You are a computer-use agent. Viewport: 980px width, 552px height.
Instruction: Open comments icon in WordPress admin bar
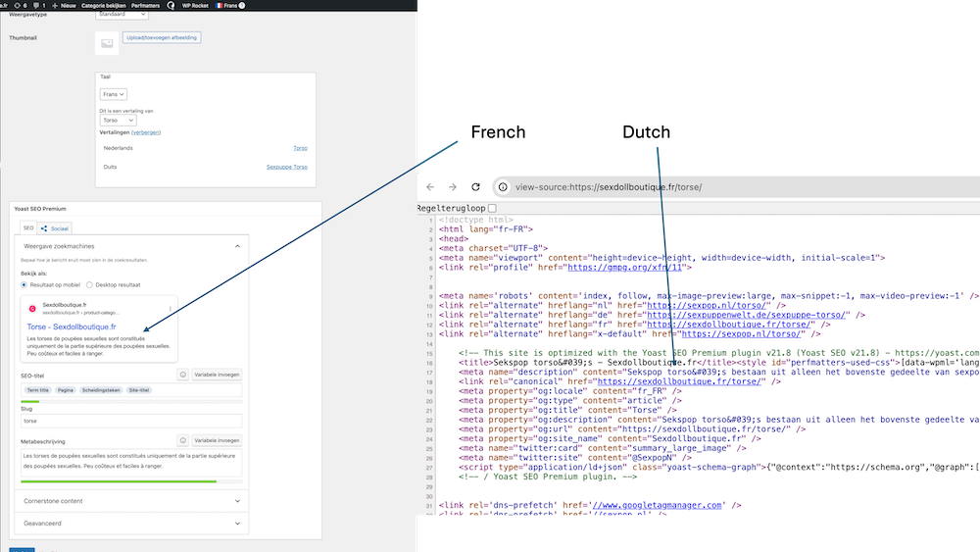point(36,6)
